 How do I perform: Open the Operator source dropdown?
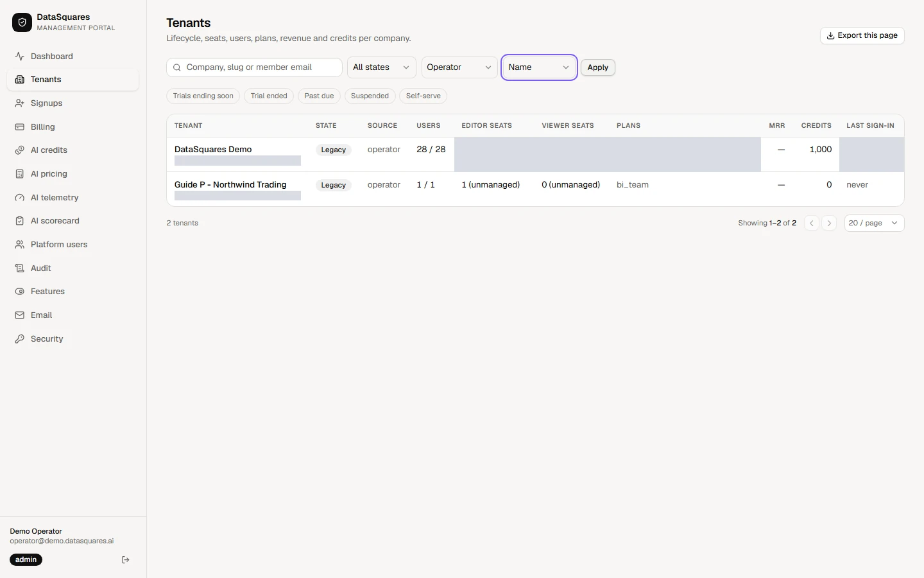point(459,67)
